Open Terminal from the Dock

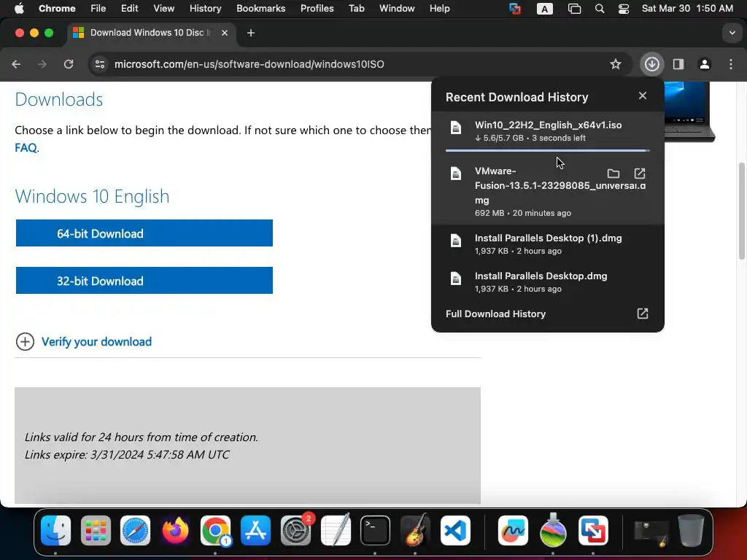coord(375,530)
